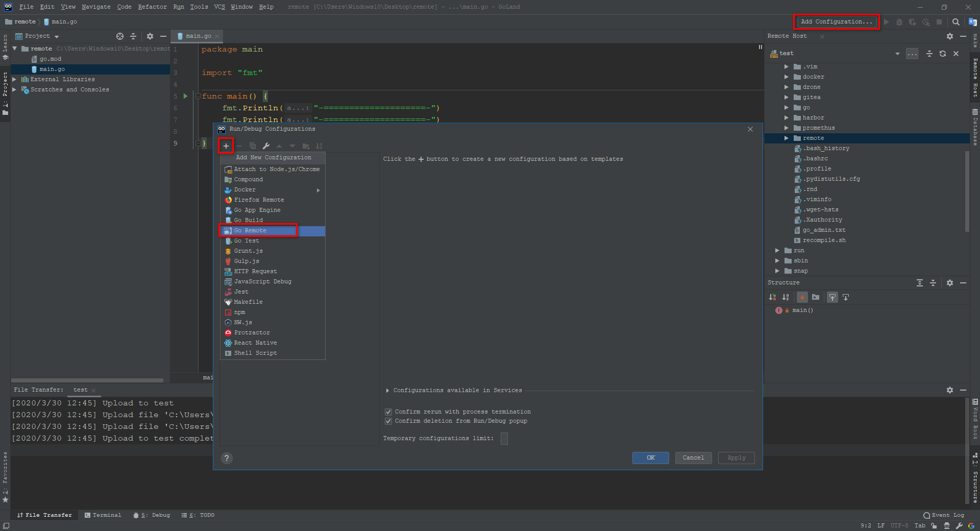Click the Run arrow icon in top toolbar

(887, 22)
